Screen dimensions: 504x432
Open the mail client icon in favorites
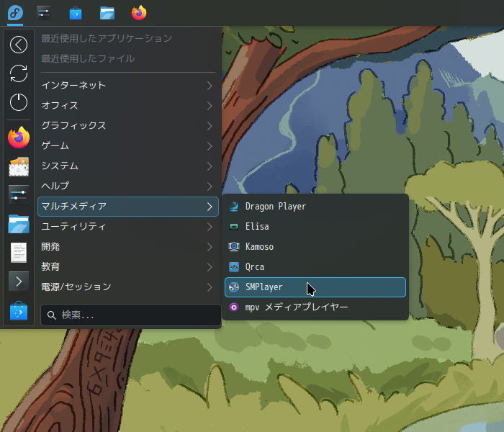[19, 166]
